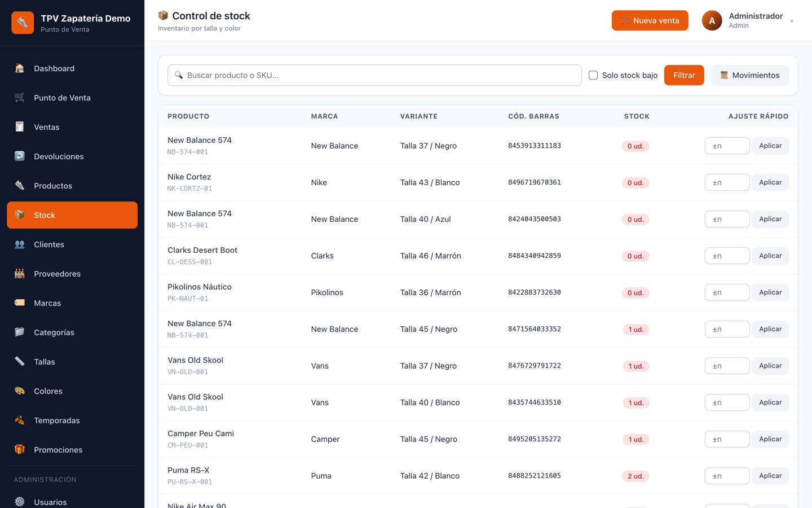This screenshot has width=812, height=508.
Task: Click the Marcas tag icon
Action: [x=20, y=303]
